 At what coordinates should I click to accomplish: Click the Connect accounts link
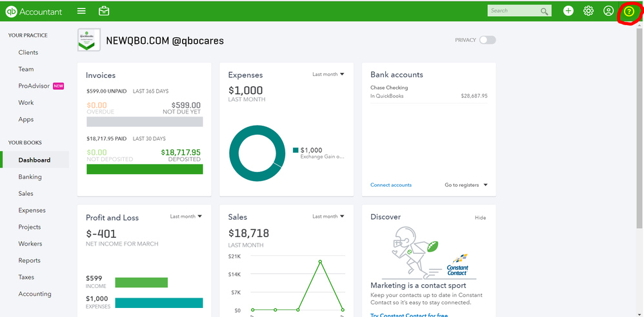click(391, 185)
